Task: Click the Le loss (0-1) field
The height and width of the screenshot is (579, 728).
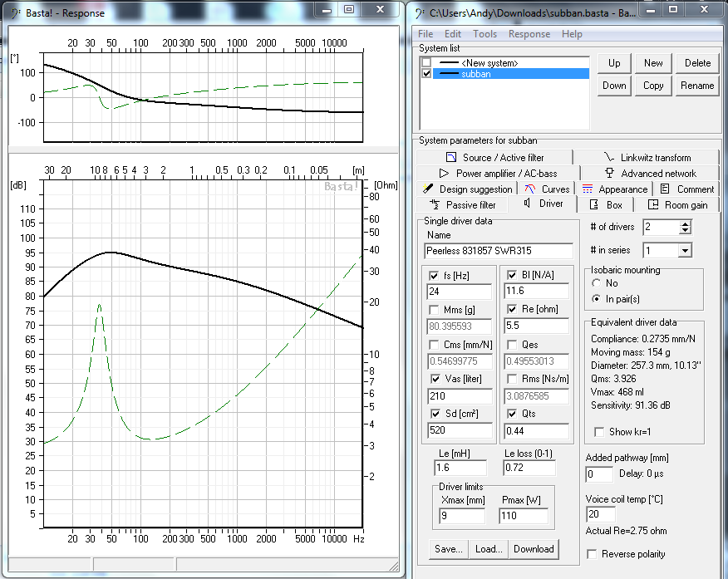Action: click(x=529, y=468)
